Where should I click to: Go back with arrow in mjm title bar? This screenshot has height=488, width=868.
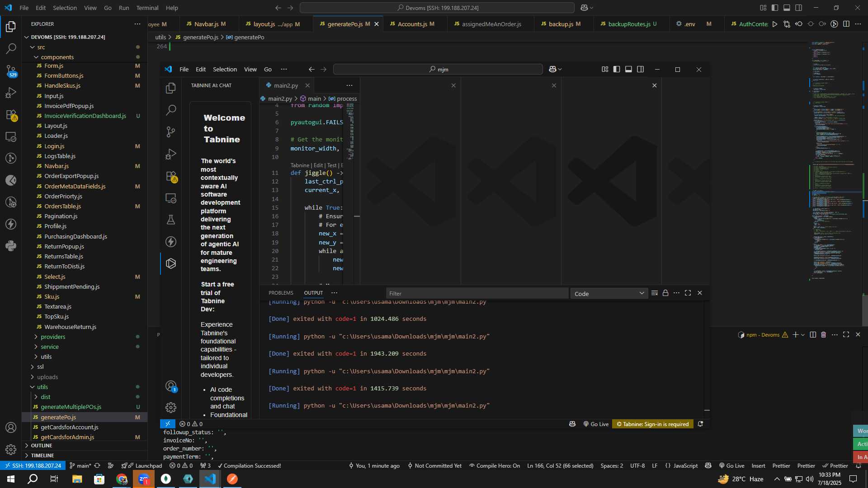(x=311, y=70)
